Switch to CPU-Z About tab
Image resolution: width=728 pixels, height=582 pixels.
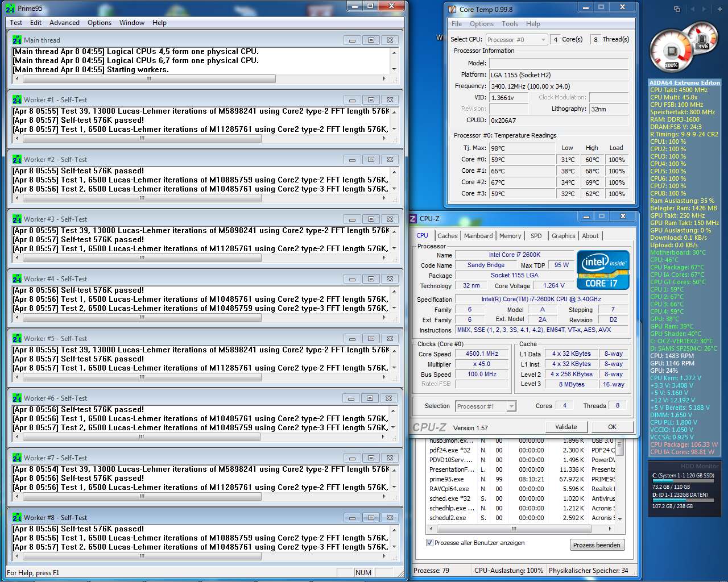click(x=590, y=236)
